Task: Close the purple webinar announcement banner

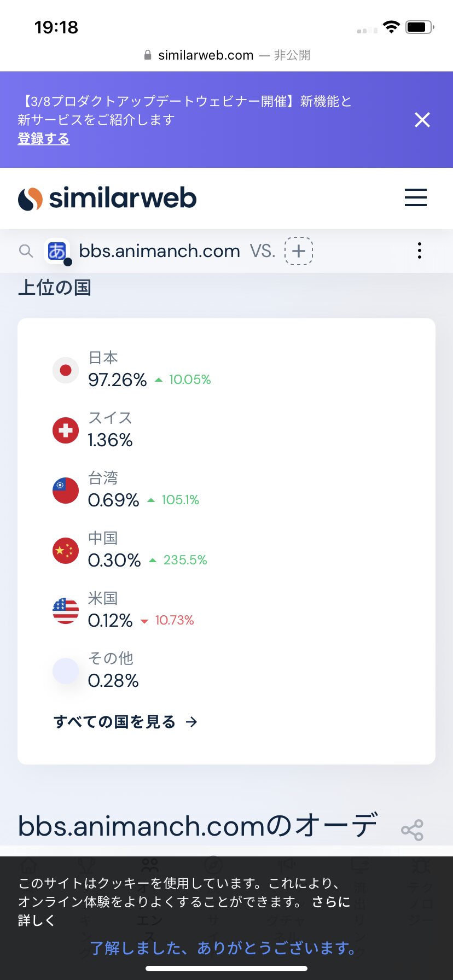Action: pyautogui.click(x=422, y=120)
